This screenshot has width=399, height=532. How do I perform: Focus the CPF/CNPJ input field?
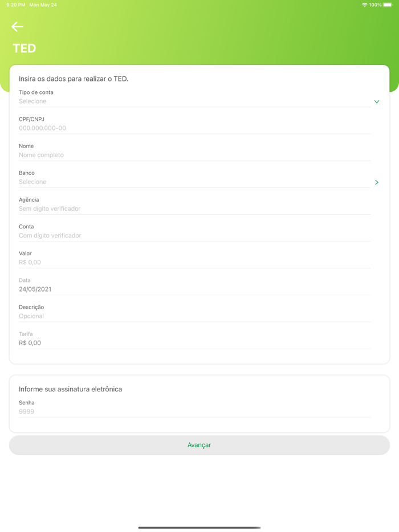(x=194, y=128)
